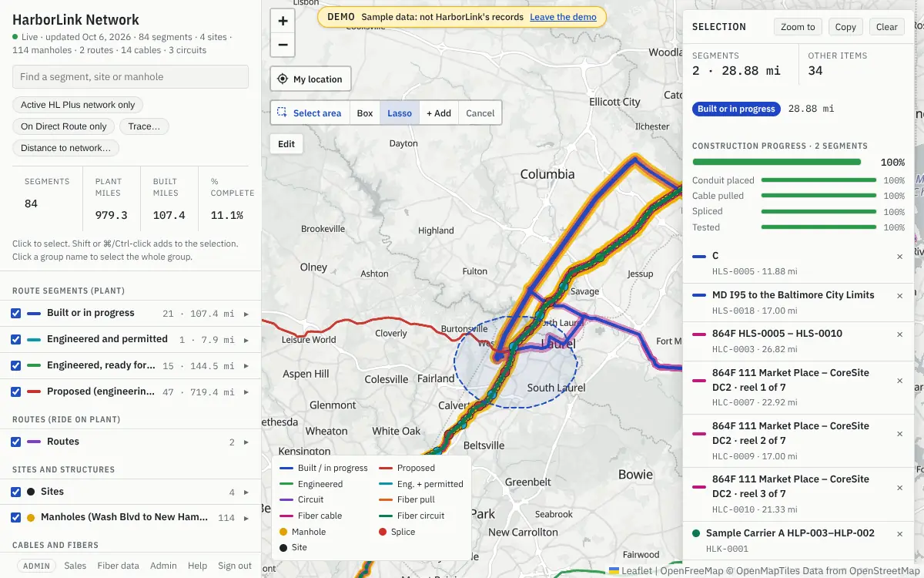Click the ADMIN role badge

pyautogui.click(x=36, y=566)
